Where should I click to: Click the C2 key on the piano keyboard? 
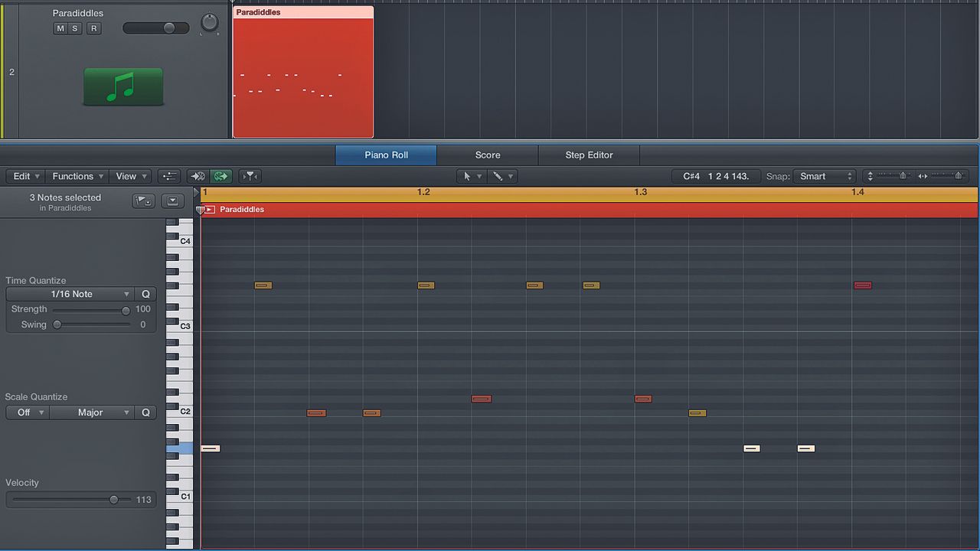180,411
